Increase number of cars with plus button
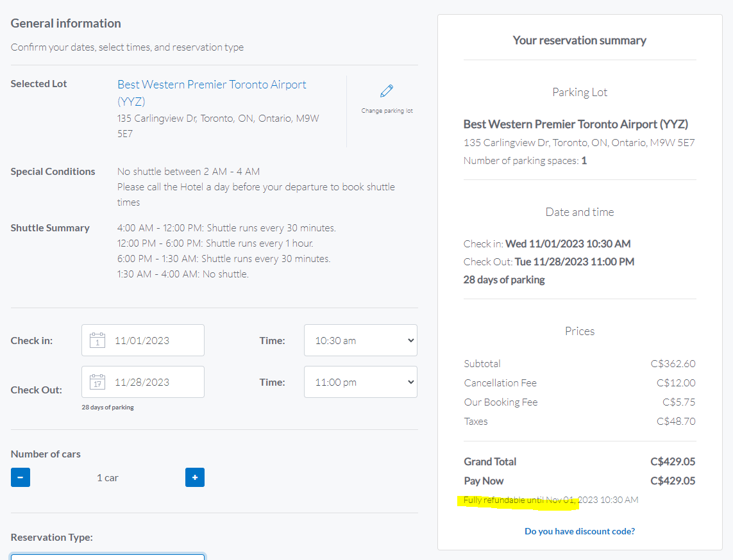Image resolution: width=733 pixels, height=560 pixels. point(195,477)
